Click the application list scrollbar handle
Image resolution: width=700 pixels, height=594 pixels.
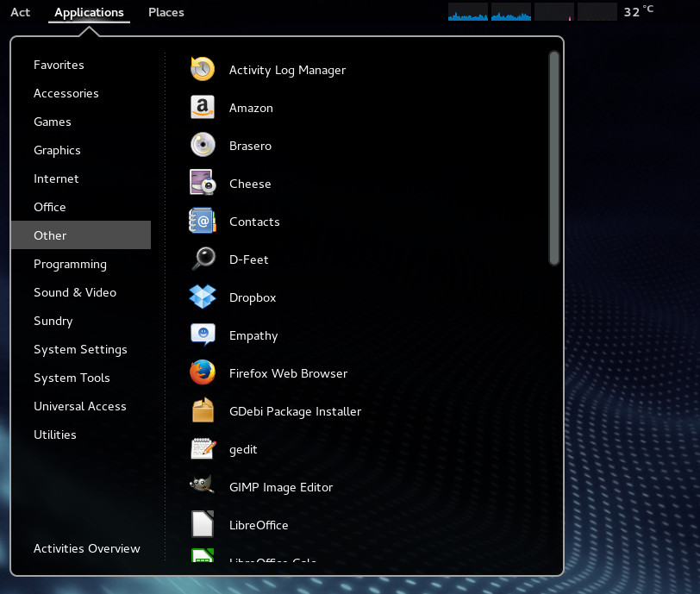point(554,158)
